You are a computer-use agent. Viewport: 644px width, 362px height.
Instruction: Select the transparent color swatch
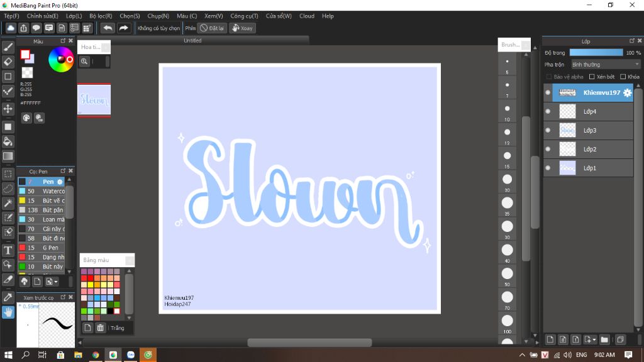[27, 73]
